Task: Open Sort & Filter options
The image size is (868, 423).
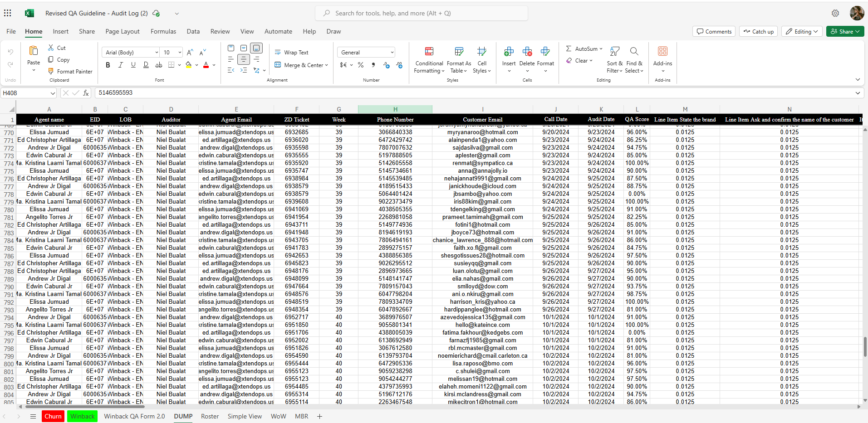Action: (615, 59)
